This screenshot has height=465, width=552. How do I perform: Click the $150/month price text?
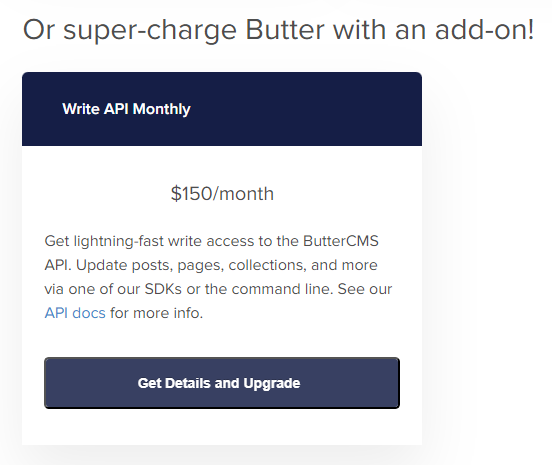[222, 194]
